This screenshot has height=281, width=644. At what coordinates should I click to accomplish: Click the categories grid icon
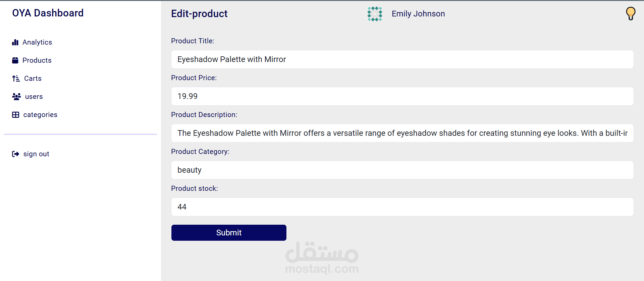[x=15, y=115]
